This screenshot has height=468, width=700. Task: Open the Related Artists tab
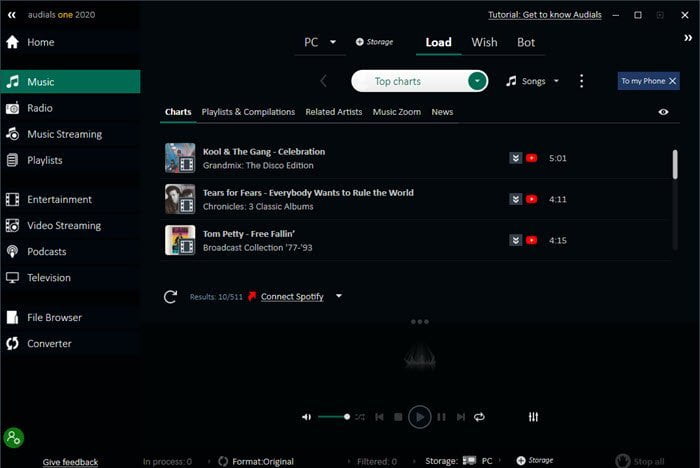[x=334, y=112]
